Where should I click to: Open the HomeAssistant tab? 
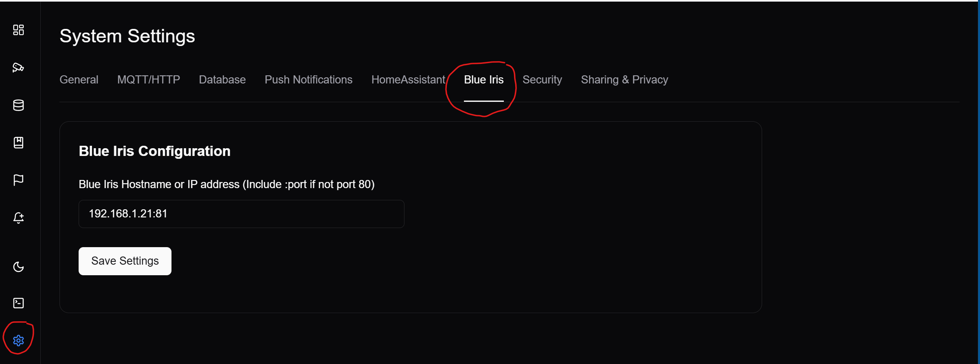408,80
